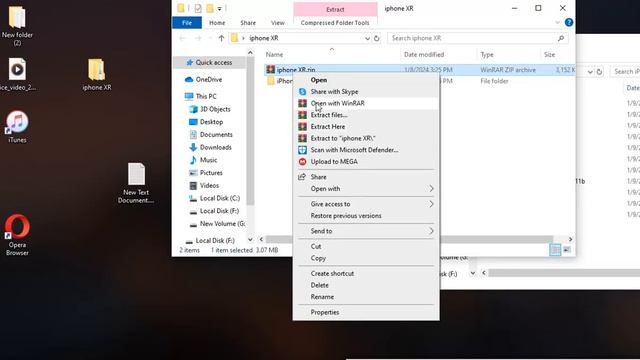
Task: Choose Extract files... option
Action: coord(329,115)
